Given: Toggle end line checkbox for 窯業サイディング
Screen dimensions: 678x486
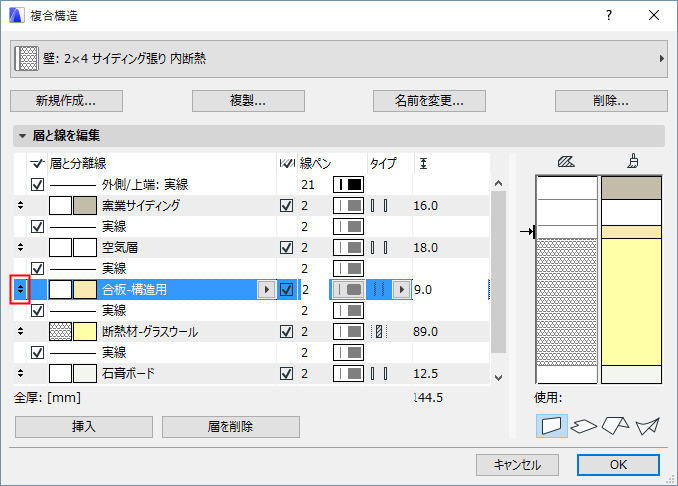Looking at the screenshot, I should click(x=286, y=205).
